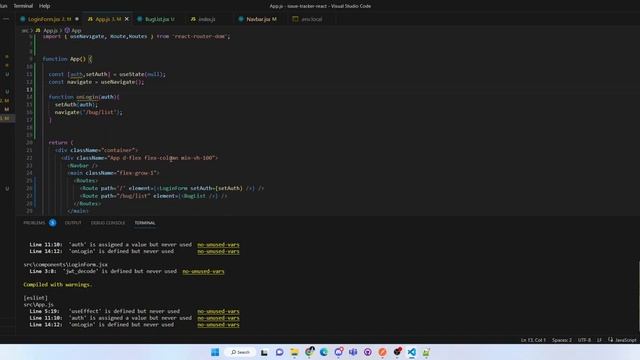Click the Route path='/bug/list' code line
Screen dimensions: 640x360
153,196
